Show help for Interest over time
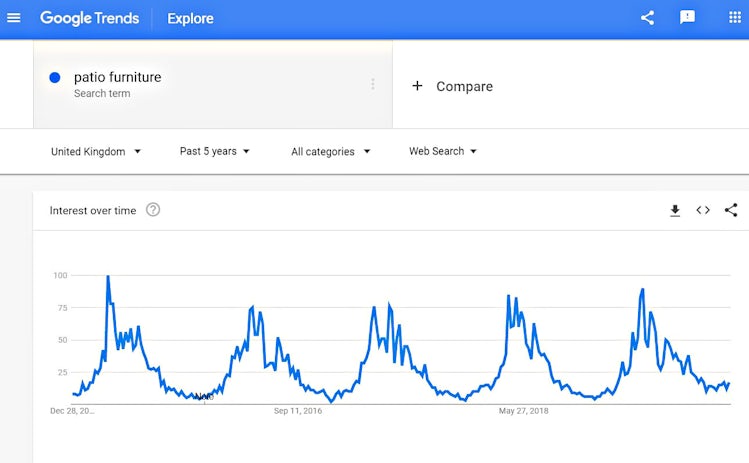This screenshot has width=749, height=463. click(x=153, y=210)
